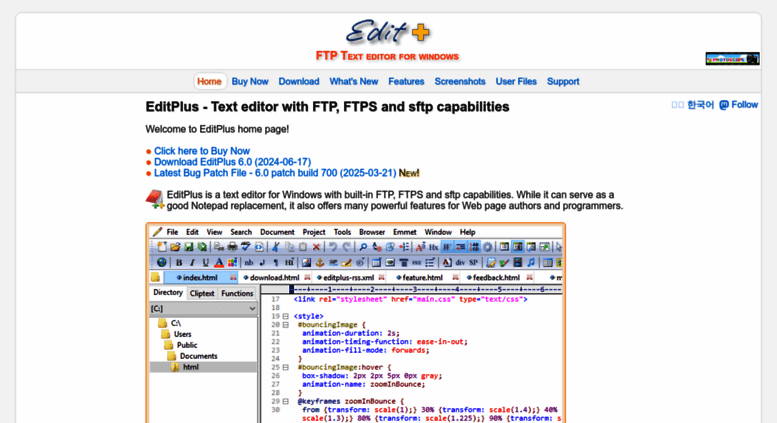This screenshot has height=423, width=777.
Task: Select the html folder in tree
Action: pyautogui.click(x=191, y=367)
